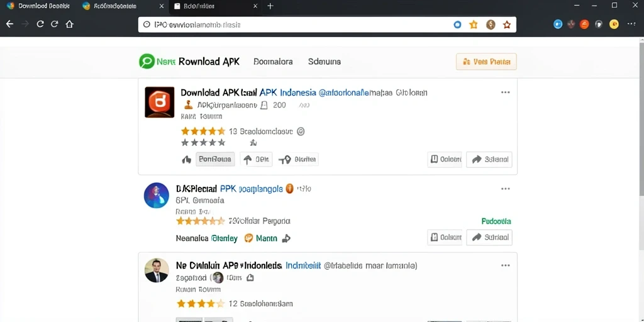Click the 'Glarlen' button in the first card
Image resolution: width=644 pixels, height=322 pixels.
298,159
